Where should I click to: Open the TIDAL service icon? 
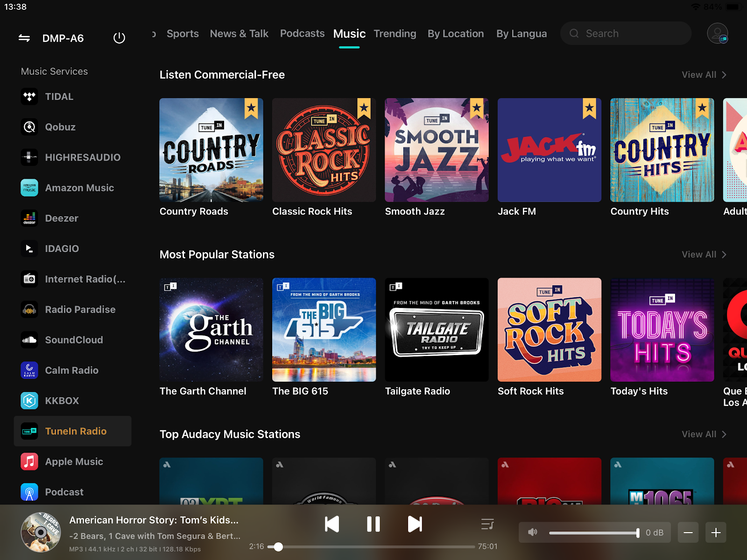point(29,97)
